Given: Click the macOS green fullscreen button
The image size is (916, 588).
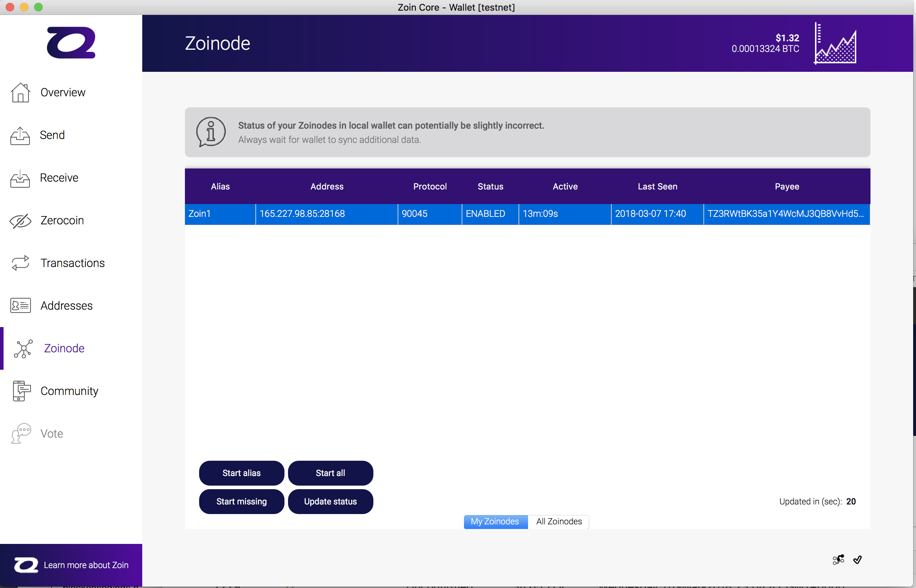Looking at the screenshot, I should (38, 7).
